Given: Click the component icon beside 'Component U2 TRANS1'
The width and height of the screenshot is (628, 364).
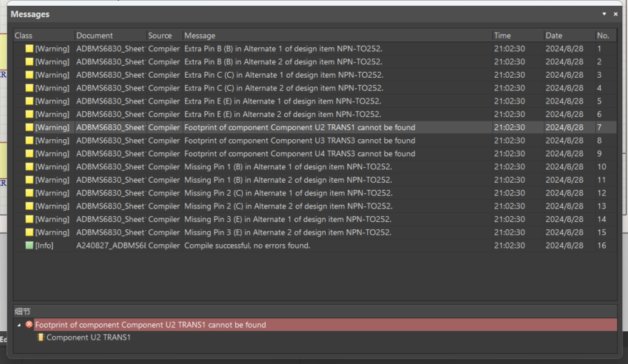Looking at the screenshot, I should click(x=41, y=338).
